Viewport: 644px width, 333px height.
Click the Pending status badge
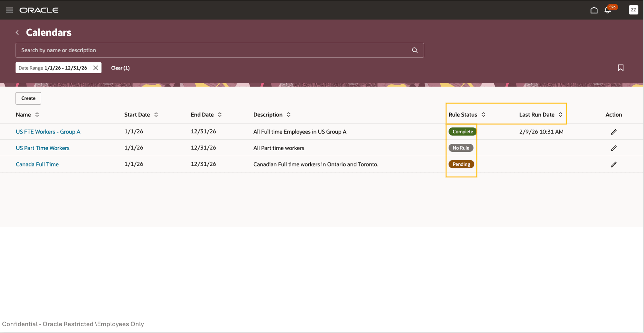461,164
